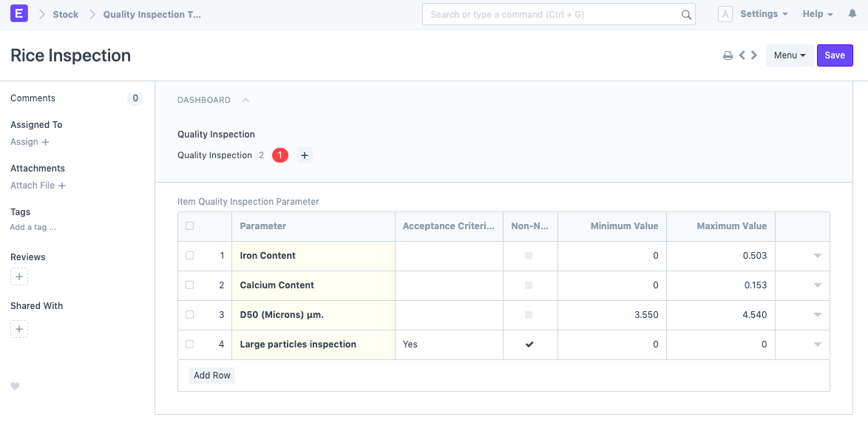
Task: Click the D50 (Microns) µm. cell
Action: tap(313, 315)
